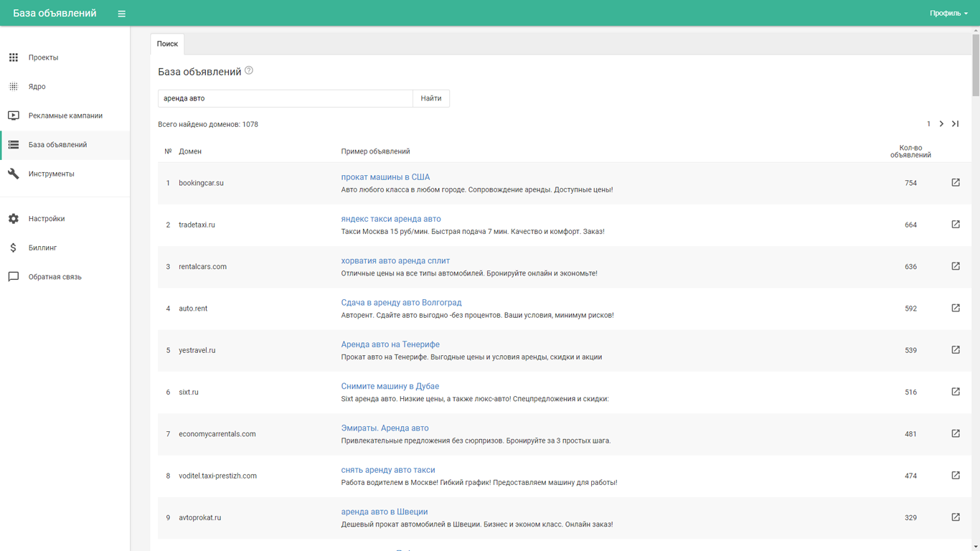Go to the Ядро section
This screenshot has width=980, height=551.
pyautogui.click(x=37, y=87)
